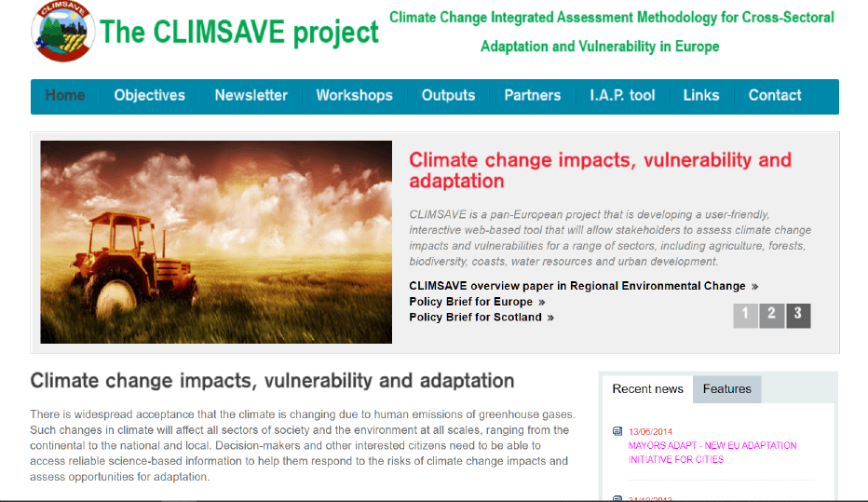Click the Links menu item
The image size is (868, 502).
(700, 96)
